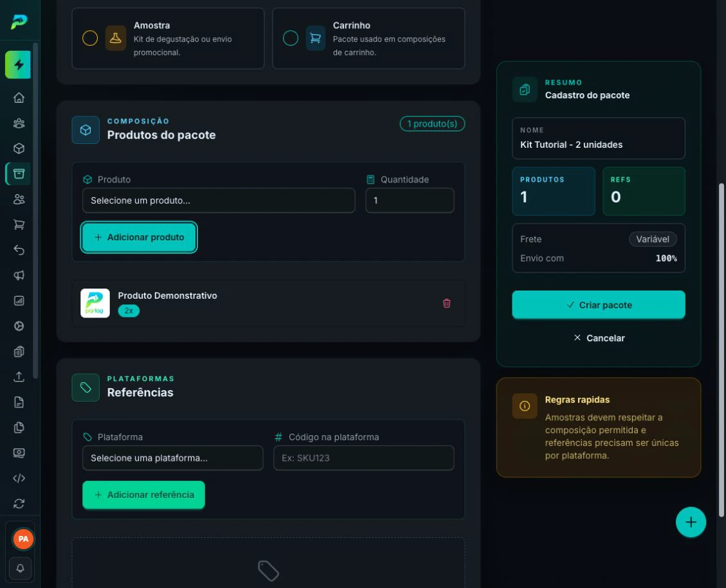The height and width of the screenshot is (588, 726).
Task: Open the Selecione um produto dropdown
Action: 219,200
